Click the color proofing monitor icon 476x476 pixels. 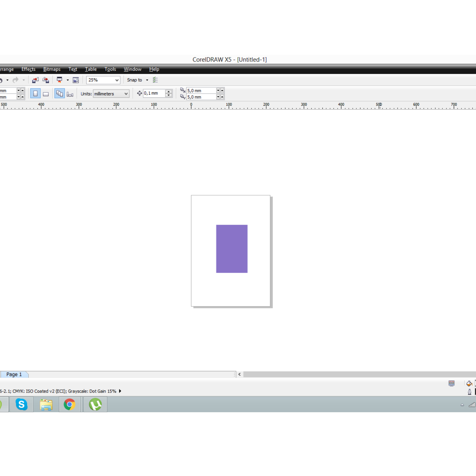click(x=451, y=383)
